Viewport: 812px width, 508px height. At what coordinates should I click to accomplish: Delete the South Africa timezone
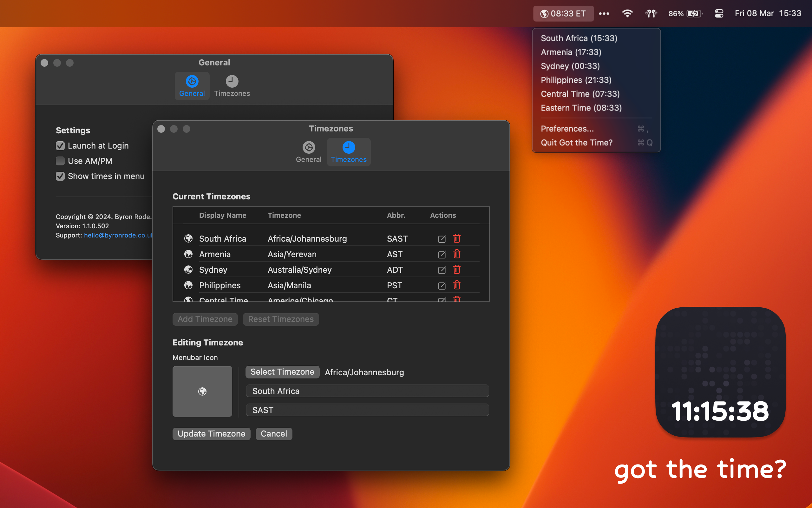[457, 238]
